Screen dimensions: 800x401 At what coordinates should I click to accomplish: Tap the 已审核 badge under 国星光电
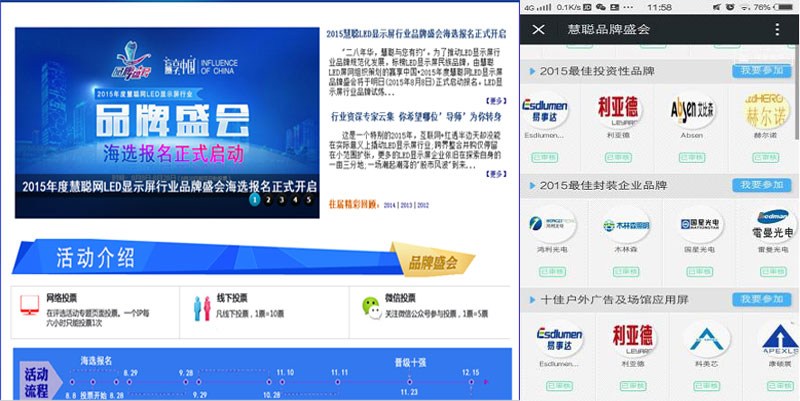pos(699,272)
